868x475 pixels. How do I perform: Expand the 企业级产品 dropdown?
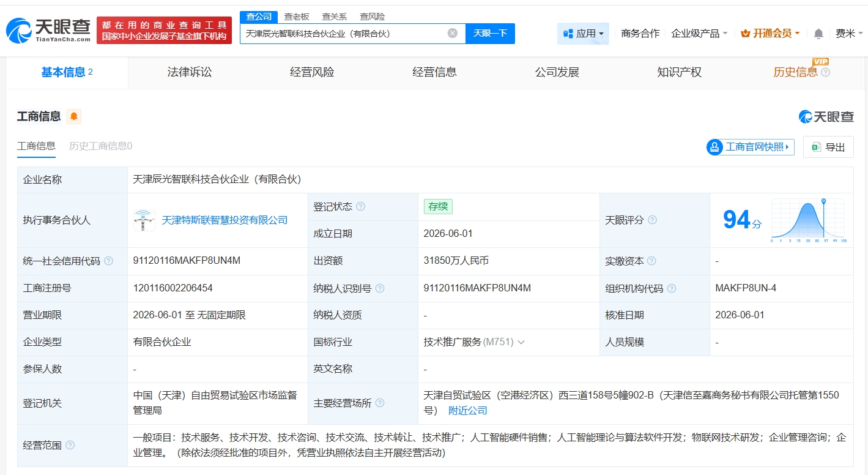coord(699,34)
